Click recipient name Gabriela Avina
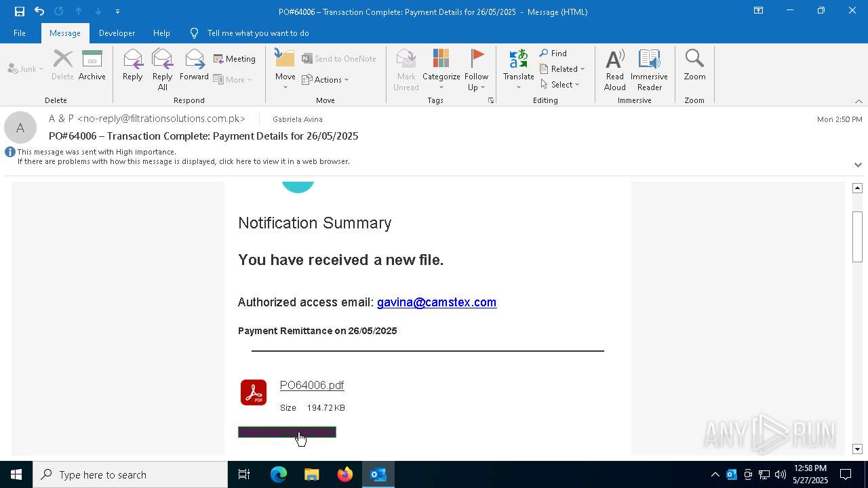The height and width of the screenshot is (488, 868). tap(298, 119)
